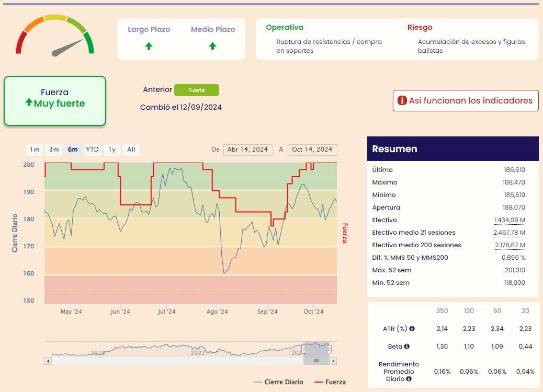Click Efectivo value 1.434,09 M
Image resolution: width=543 pixels, height=392 pixels.
510,220
